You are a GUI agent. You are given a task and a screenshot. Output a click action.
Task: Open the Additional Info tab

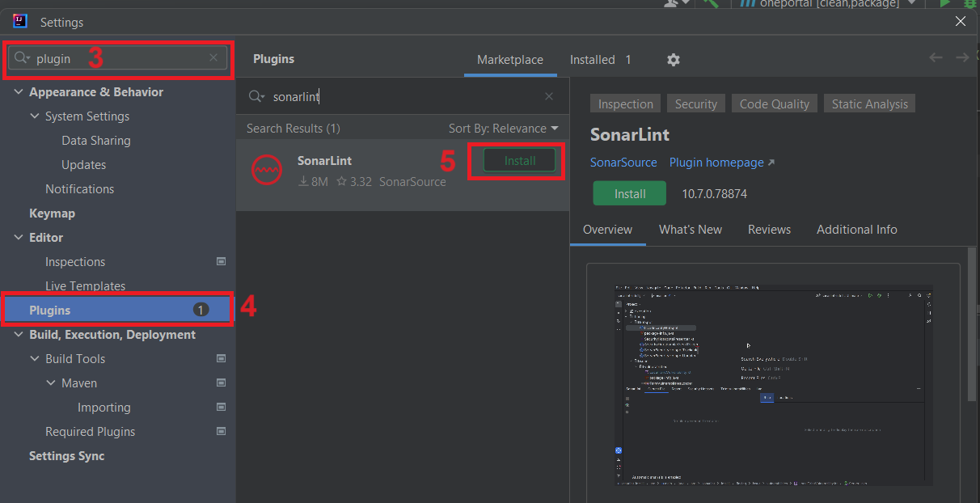coord(857,230)
